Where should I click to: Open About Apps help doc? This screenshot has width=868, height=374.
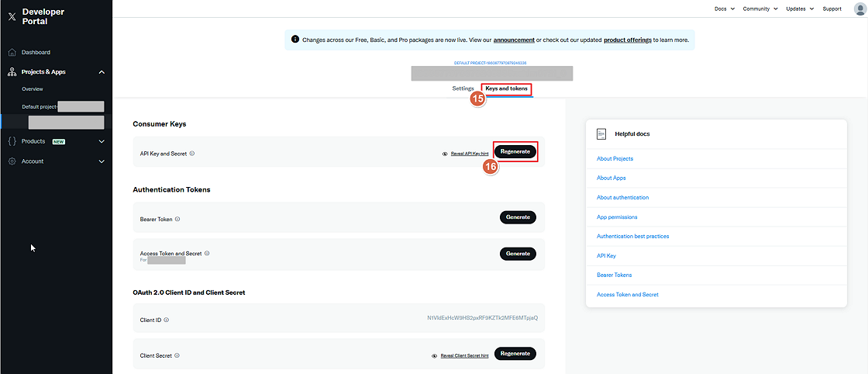tap(611, 178)
